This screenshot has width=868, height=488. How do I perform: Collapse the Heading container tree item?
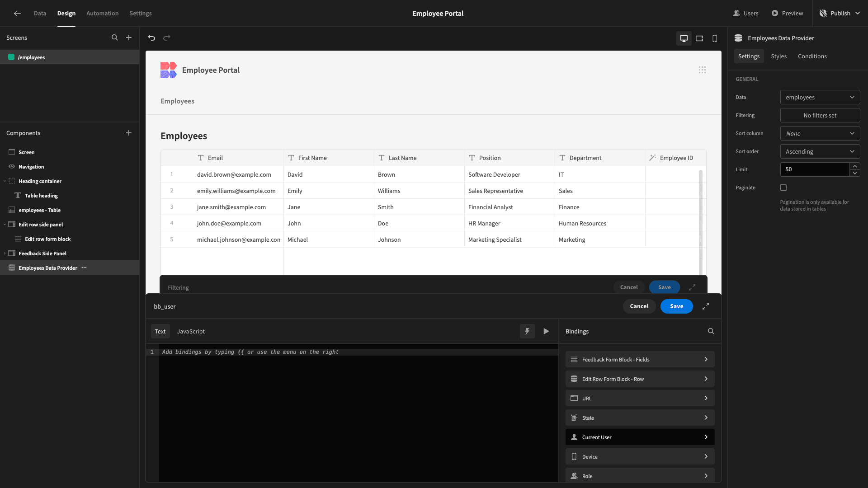[5, 181]
